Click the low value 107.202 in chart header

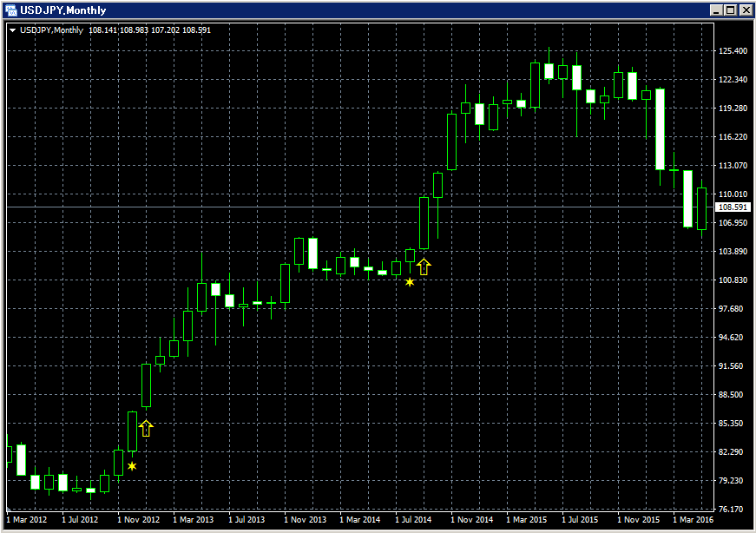tap(166, 30)
